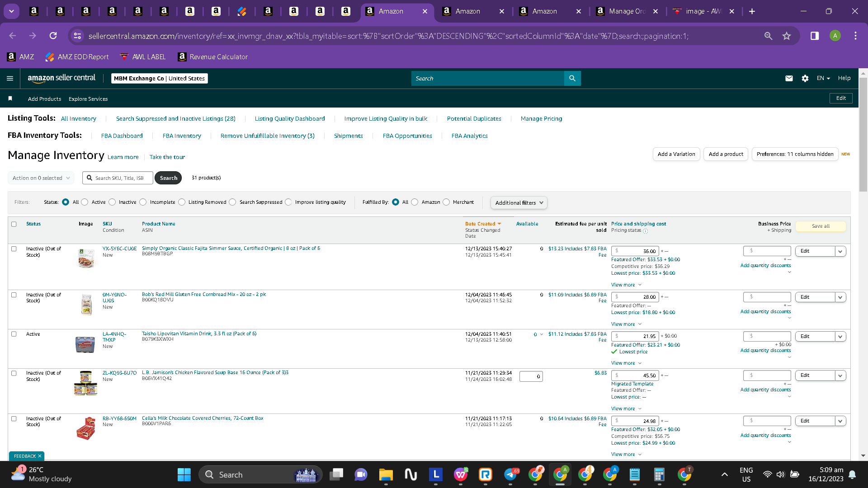
Task: Reload the page with browser refresh icon
Action: pos(53,36)
